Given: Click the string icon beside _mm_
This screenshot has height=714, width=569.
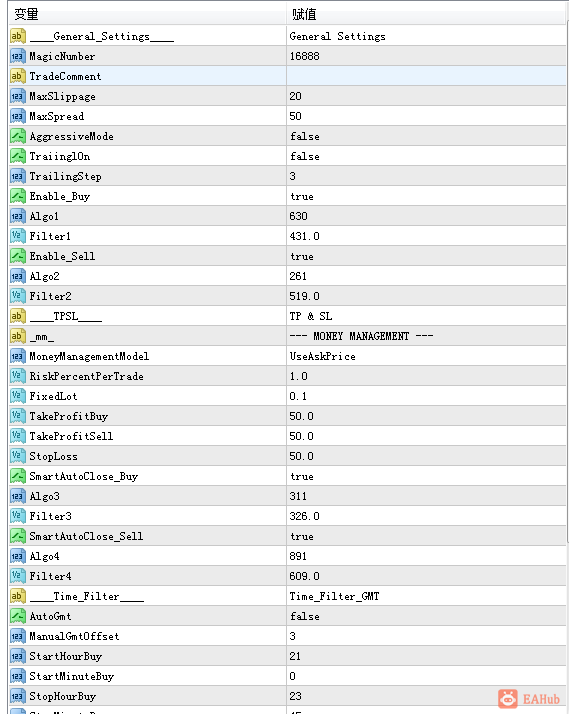Looking at the screenshot, I should click(17, 336).
